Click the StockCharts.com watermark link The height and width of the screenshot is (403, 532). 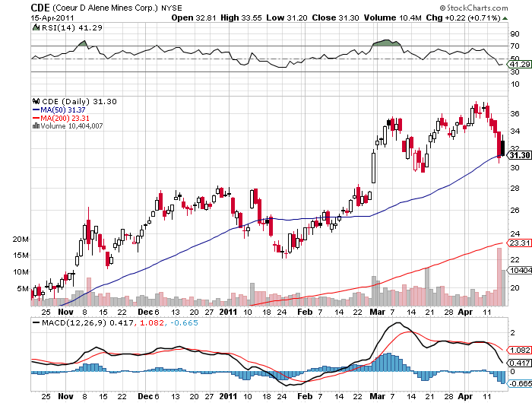(x=473, y=8)
